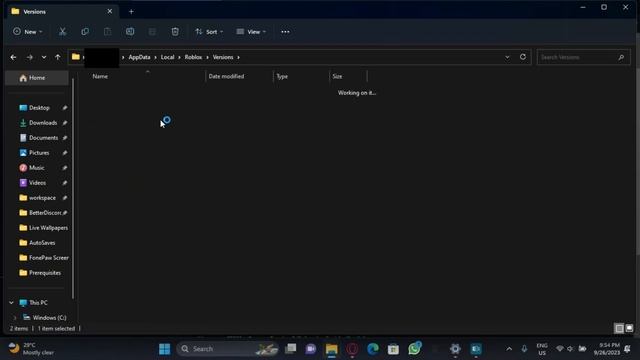Open the workspace pinned folder
The width and height of the screenshot is (640, 360).
[x=42, y=198]
